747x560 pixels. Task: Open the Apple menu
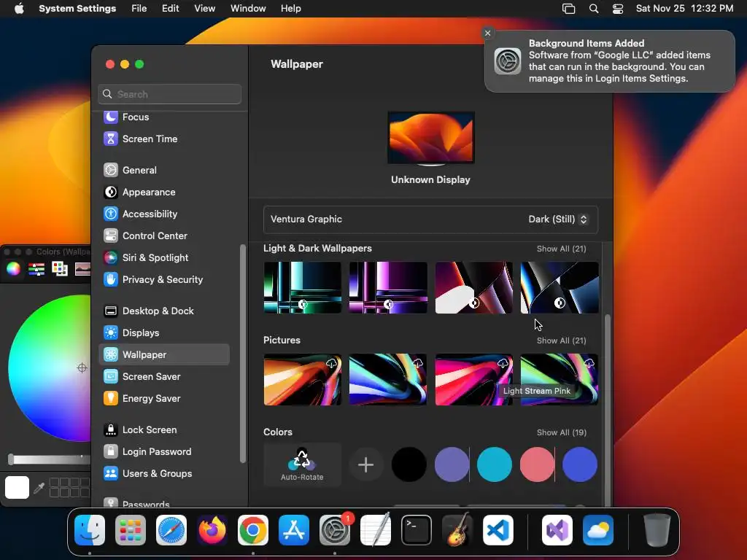[x=19, y=9]
